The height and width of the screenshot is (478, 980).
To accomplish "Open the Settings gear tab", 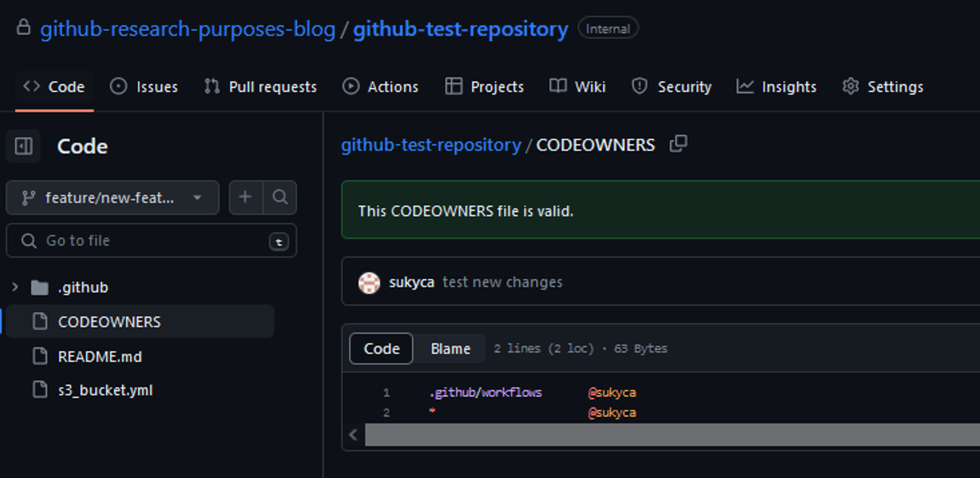I will click(x=883, y=87).
